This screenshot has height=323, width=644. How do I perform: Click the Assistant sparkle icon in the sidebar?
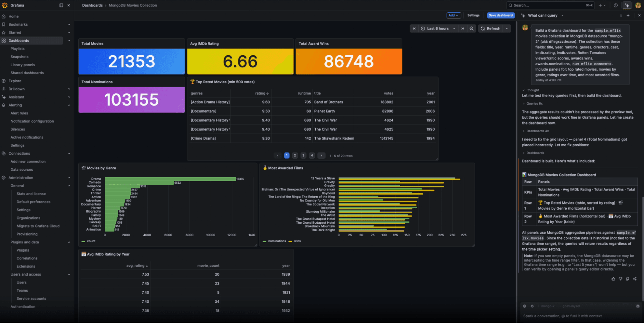coord(4,97)
